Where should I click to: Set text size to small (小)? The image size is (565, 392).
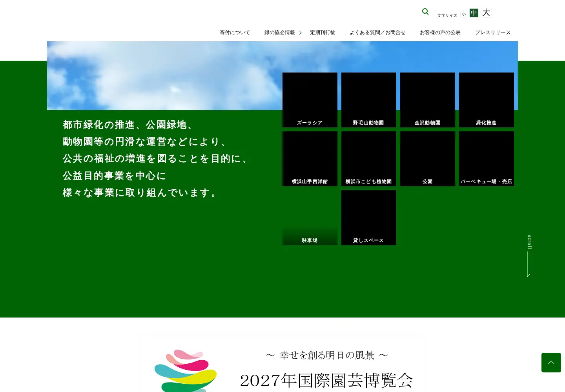(x=464, y=14)
